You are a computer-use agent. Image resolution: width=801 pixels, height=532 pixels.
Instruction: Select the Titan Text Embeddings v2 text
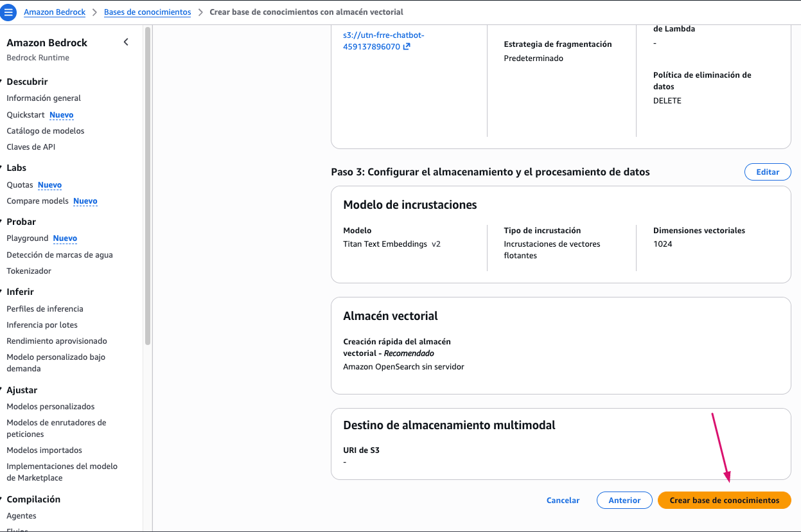[x=392, y=244]
